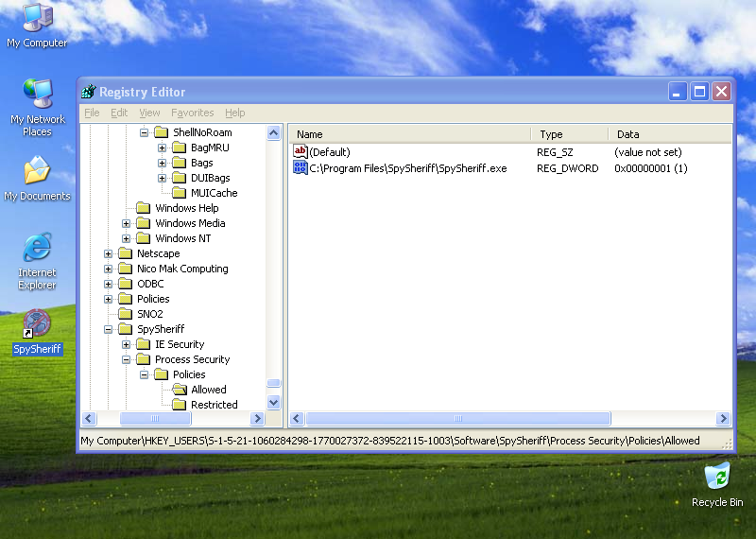This screenshot has height=539, width=756.
Task: Click the tree pane scroll right arrow
Action: pos(257,418)
